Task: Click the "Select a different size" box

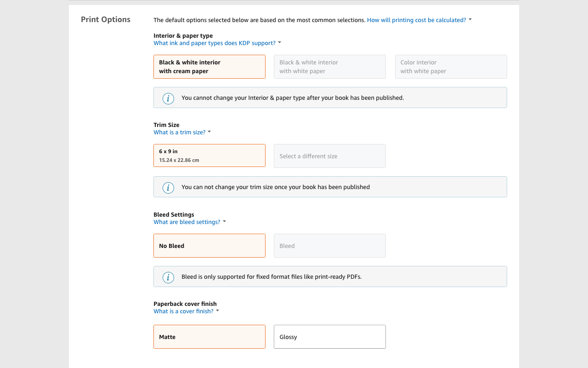Action: (x=329, y=155)
